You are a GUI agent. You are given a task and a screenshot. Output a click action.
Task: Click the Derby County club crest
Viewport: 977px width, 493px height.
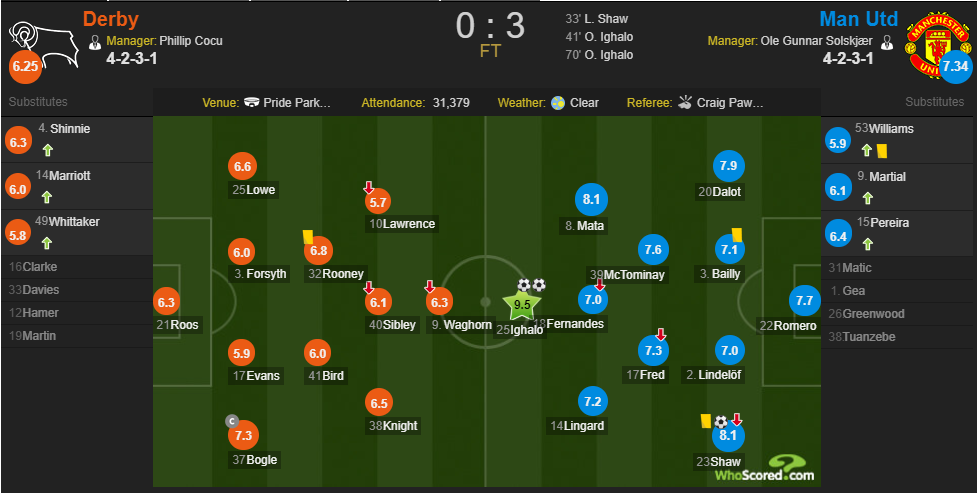[28, 40]
